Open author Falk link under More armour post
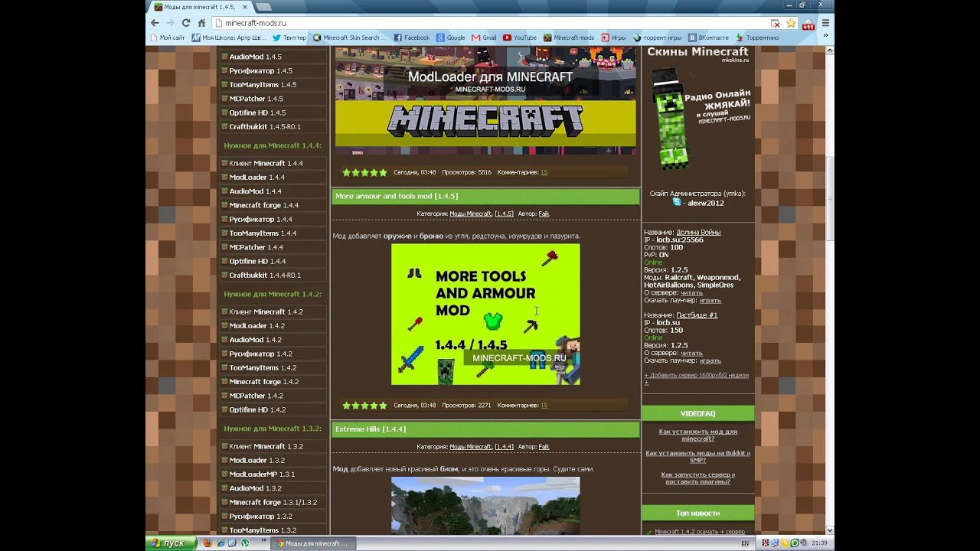980x551 pixels. click(544, 214)
